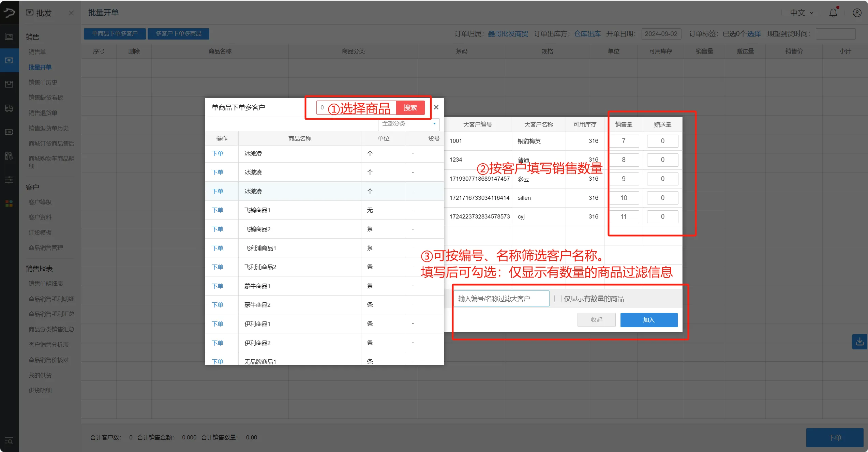Enable 仅显示有数量的商品 checkbox
Screen dimensions: 868x452
click(558, 298)
